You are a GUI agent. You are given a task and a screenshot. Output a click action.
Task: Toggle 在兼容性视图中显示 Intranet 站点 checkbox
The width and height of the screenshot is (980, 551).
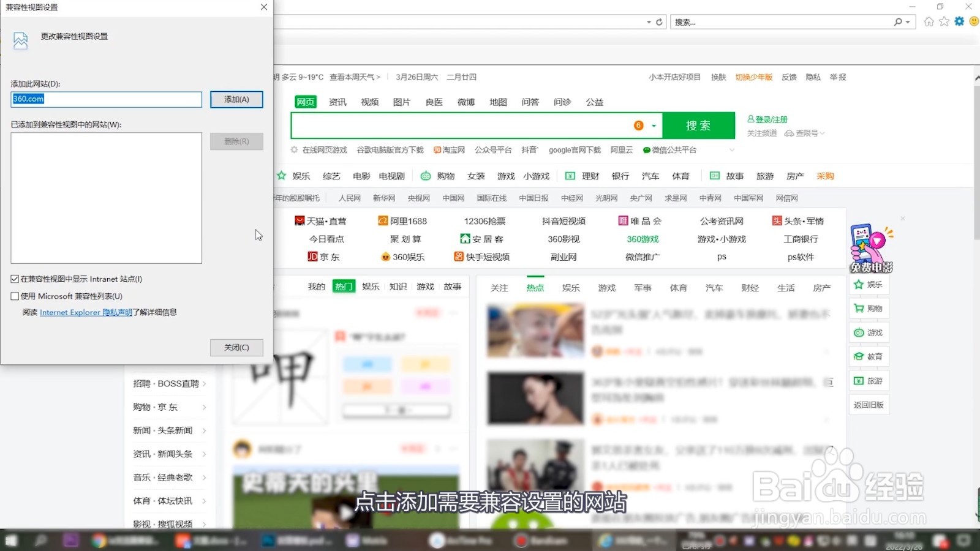15,279
